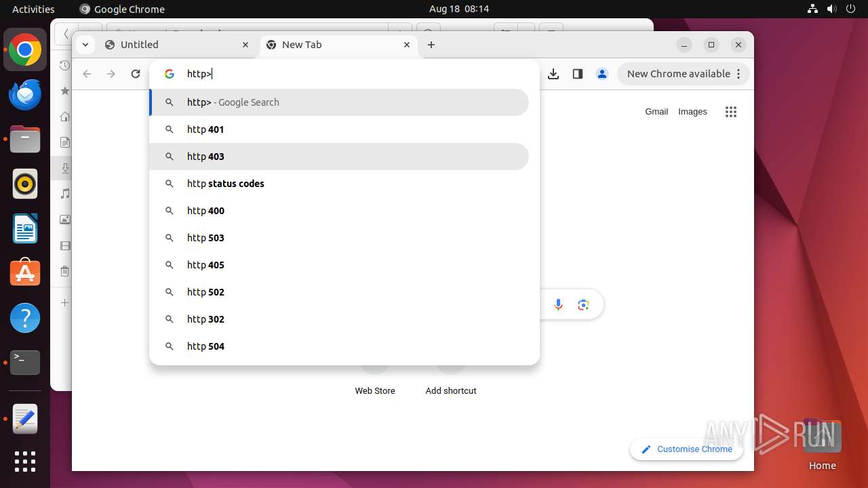868x488 pixels.
Task: Close the New Tab tab
Action: 407,45
